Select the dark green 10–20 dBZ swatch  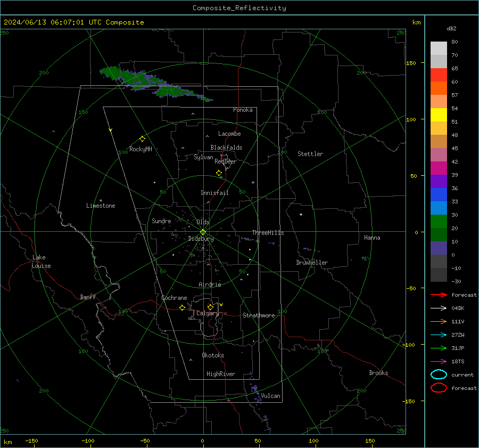[x=439, y=234]
